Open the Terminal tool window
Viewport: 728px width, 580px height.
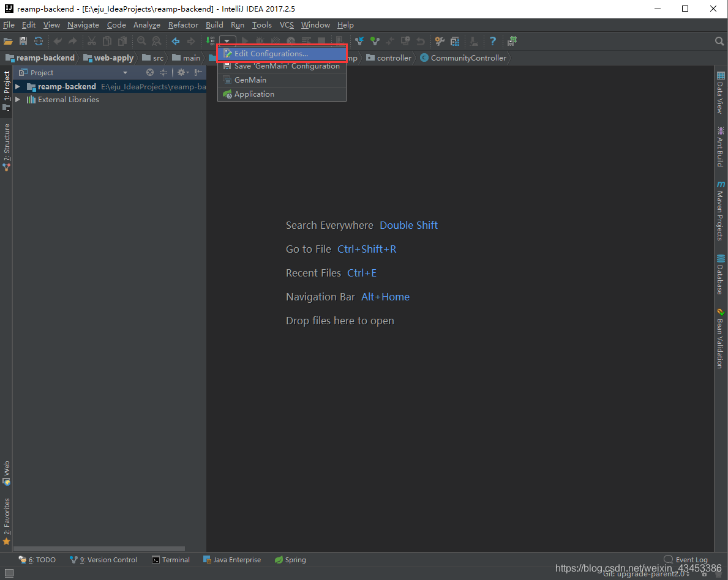[x=171, y=560]
